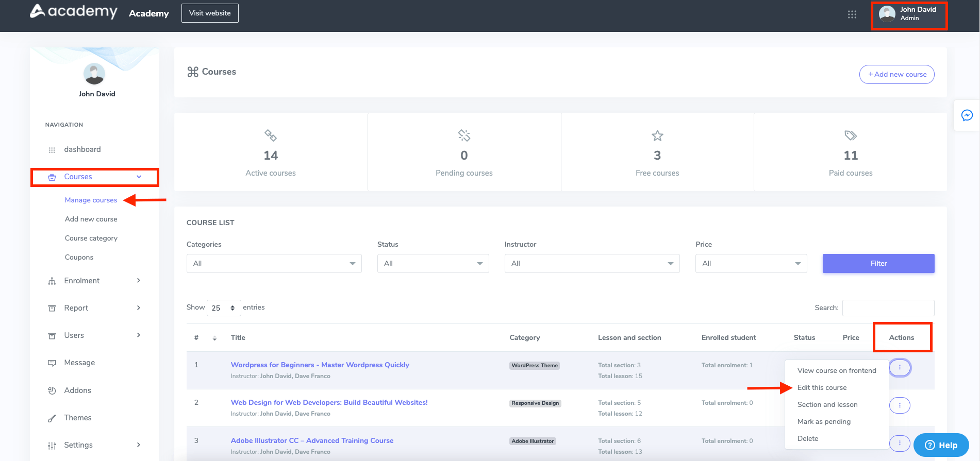
Task: Click the Themes brush icon in sidebar
Action: 52,418
